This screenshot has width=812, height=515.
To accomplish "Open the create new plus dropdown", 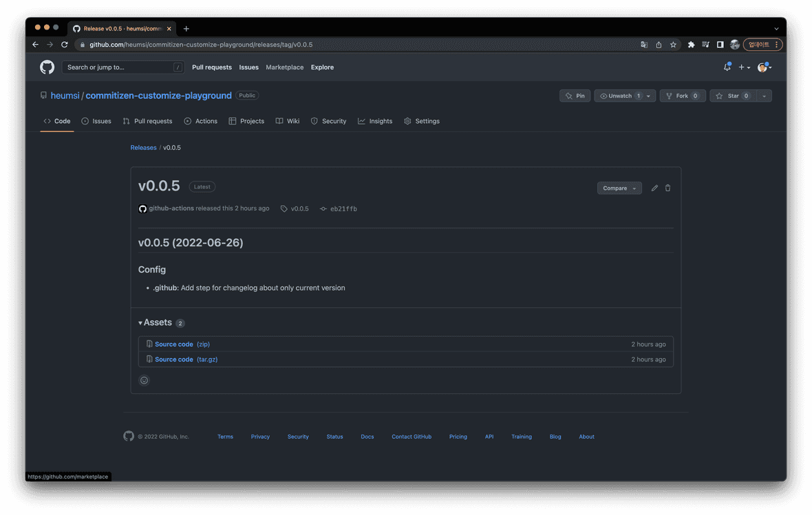I will coord(744,67).
